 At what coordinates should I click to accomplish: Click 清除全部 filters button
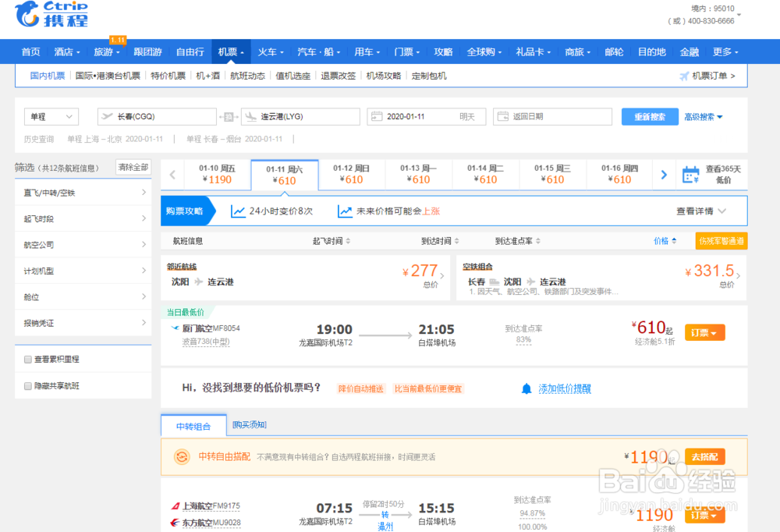click(x=133, y=167)
